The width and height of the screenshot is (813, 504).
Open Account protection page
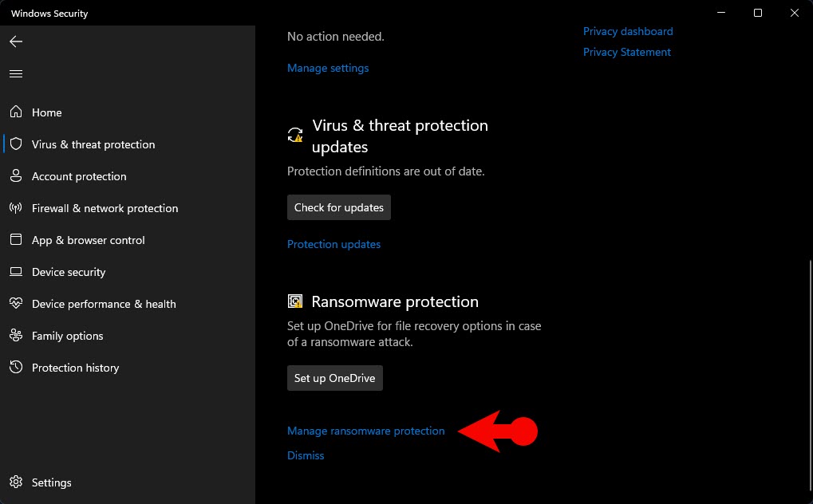pyautogui.click(x=79, y=176)
